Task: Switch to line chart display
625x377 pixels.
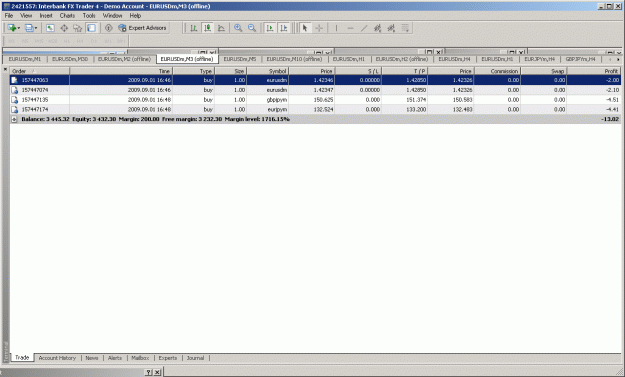Action: (221, 28)
